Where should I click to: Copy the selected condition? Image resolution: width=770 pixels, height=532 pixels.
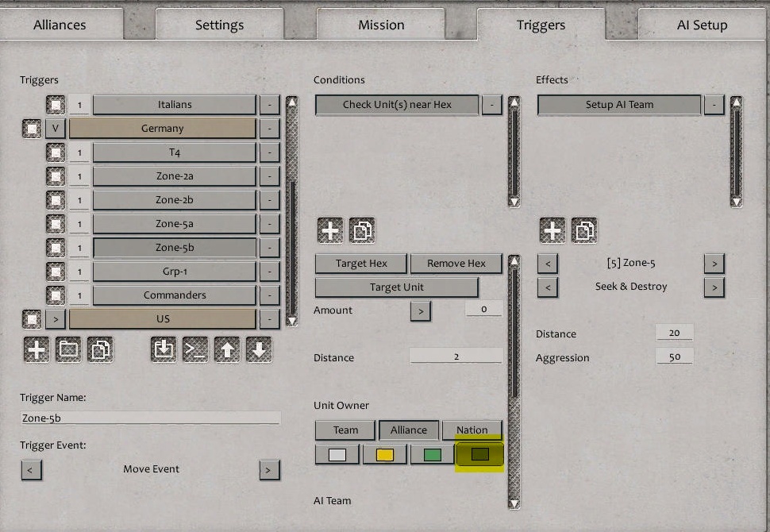(x=362, y=230)
